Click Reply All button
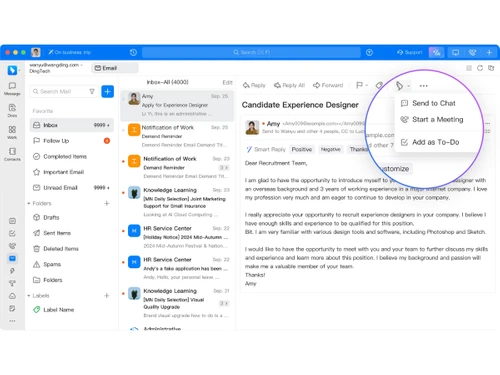Screen dimensions: 500x375 289,85
